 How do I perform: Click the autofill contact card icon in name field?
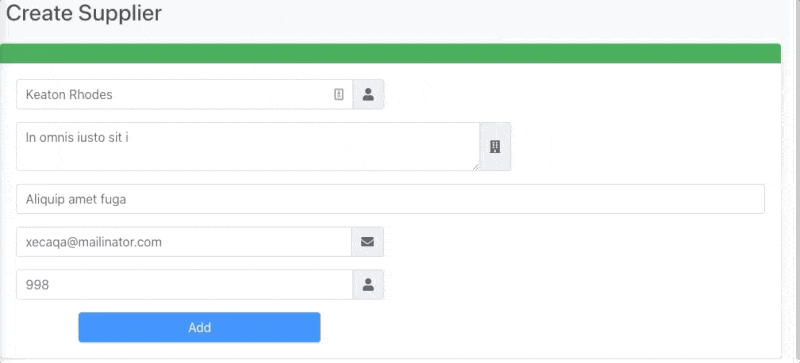[339, 94]
